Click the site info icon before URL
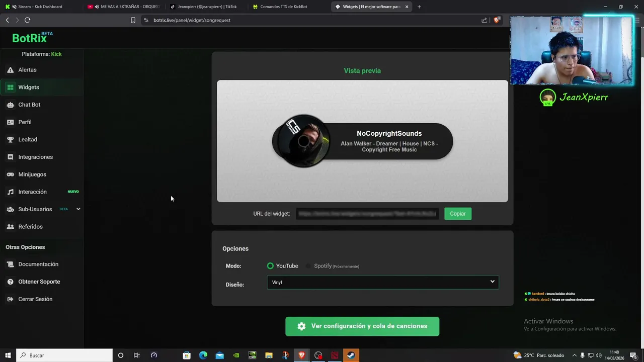The width and height of the screenshot is (644, 362). pyautogui.click(x=146, y=20)
